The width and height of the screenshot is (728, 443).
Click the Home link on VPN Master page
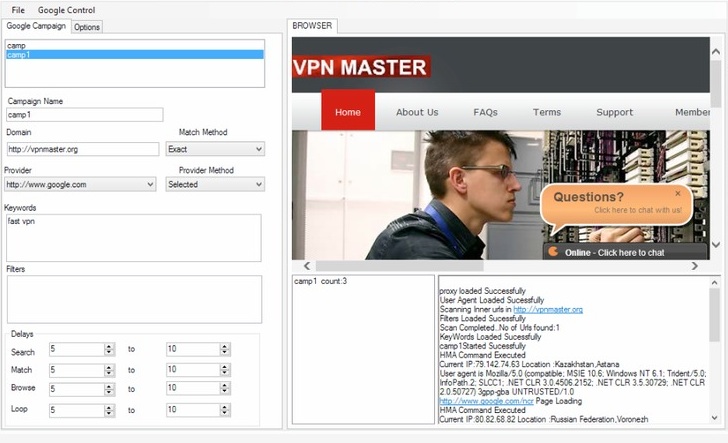(x=348, y=111)
